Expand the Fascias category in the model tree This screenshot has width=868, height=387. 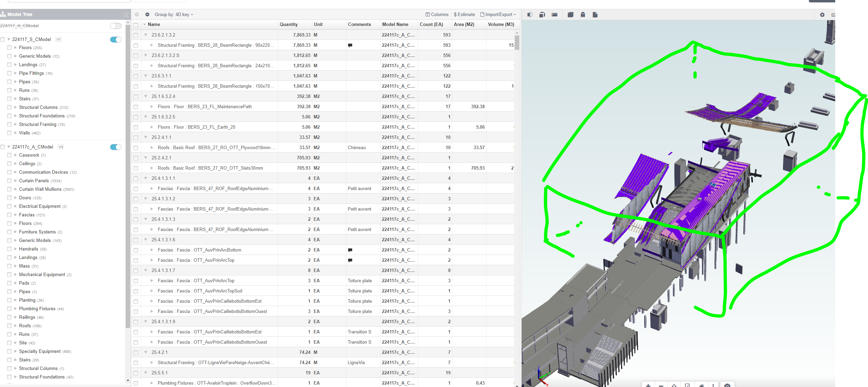click(x=15, y=215)
